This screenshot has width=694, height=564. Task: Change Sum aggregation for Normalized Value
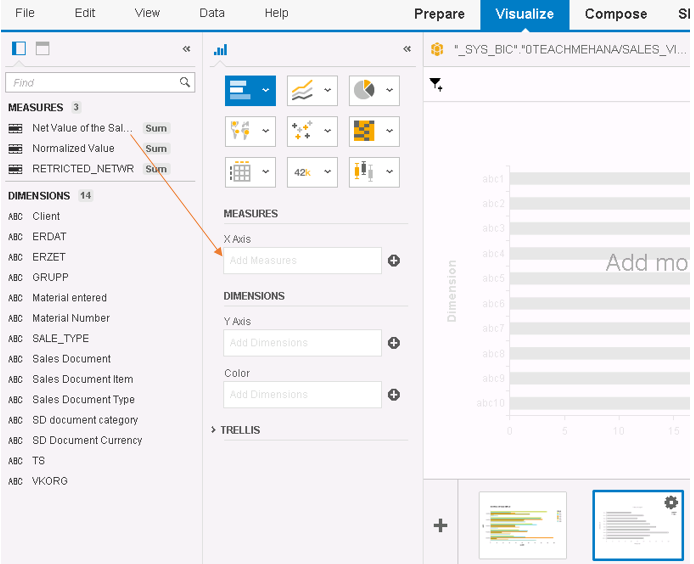click(156, 149)
